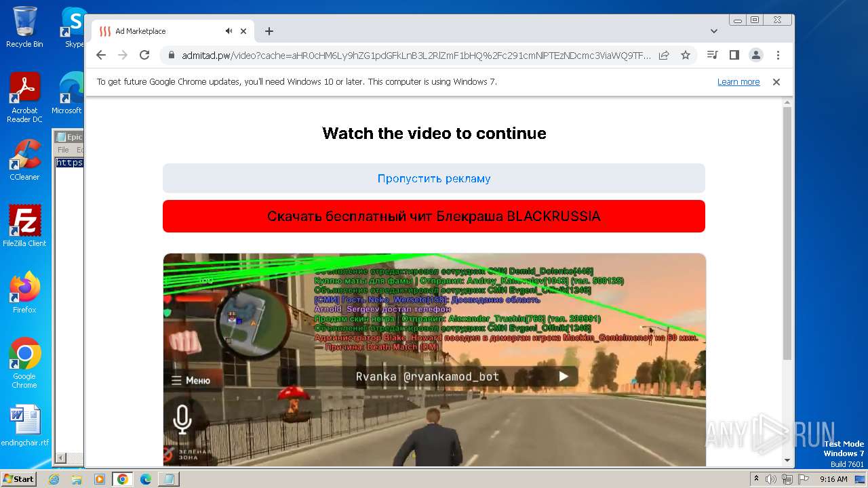Open Windows Explorer from taskbar
This screenshot has height=488, width=868.
[x=77, y=479]
